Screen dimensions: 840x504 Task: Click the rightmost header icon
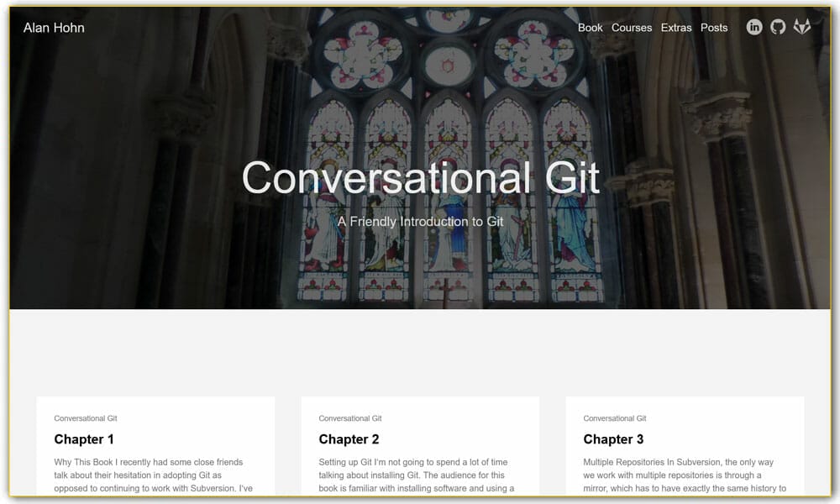click(x=801, y=27)
